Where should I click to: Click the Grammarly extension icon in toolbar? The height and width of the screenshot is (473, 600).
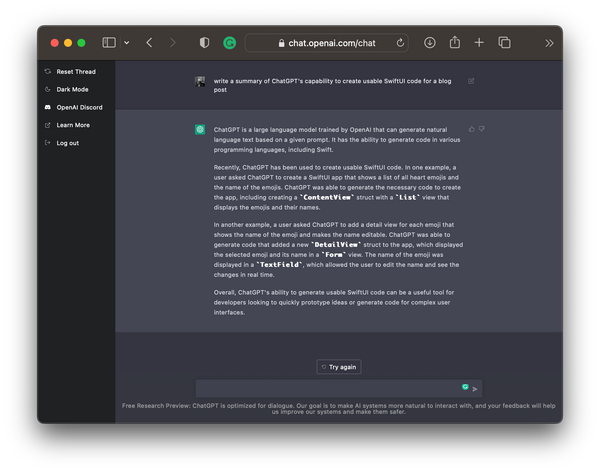tap(229, 43)
